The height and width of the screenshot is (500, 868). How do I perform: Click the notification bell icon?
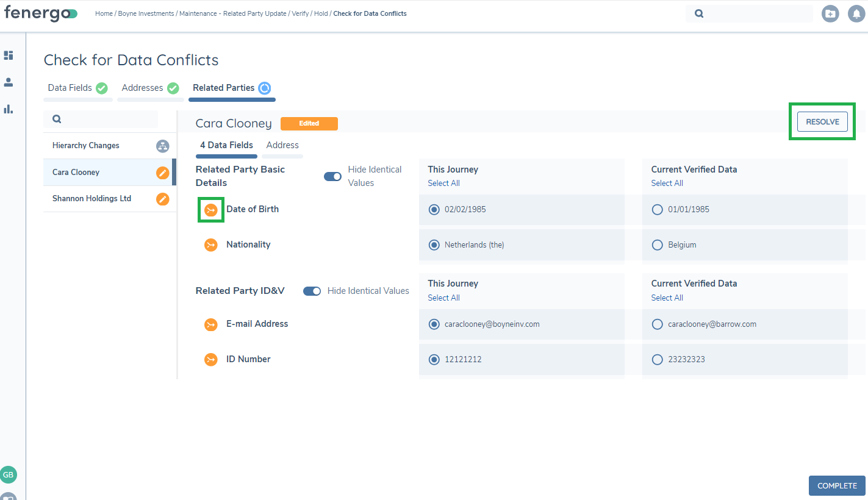click(856, 13)
